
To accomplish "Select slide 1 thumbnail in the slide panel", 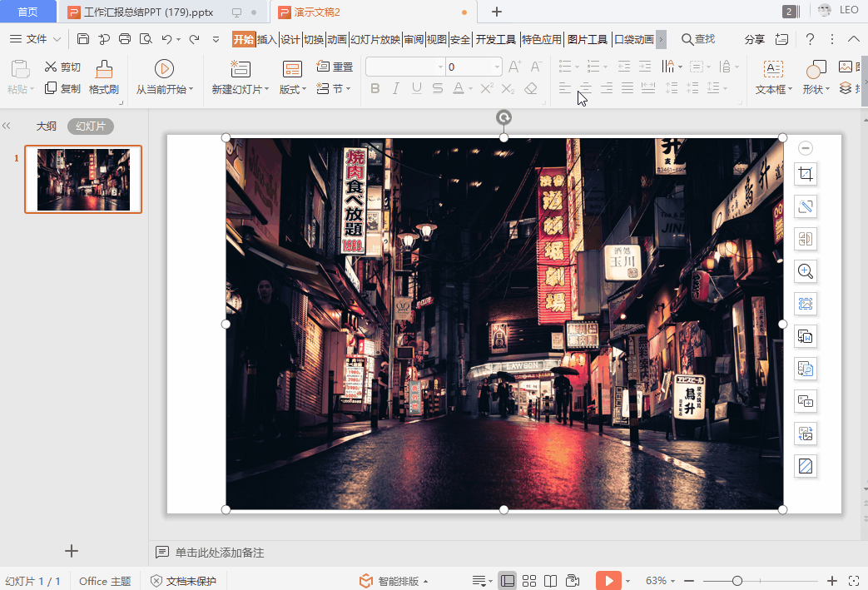I will [82, 179].
